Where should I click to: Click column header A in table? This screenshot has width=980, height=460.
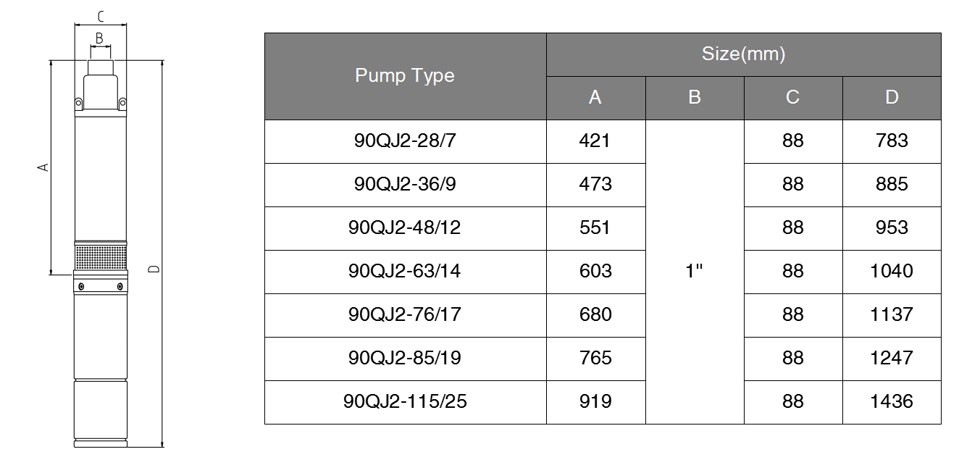[595, 98]
